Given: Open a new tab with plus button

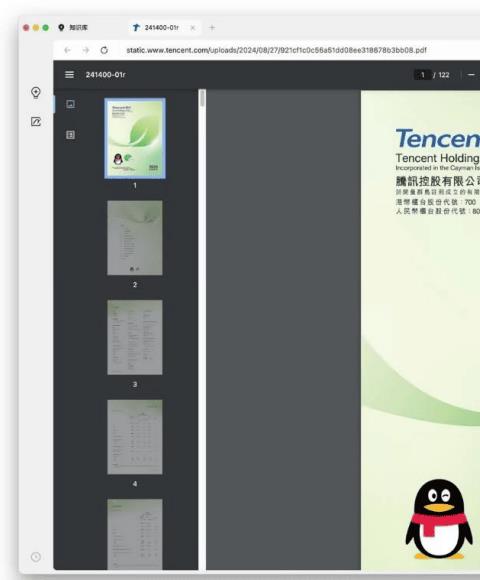Looking at the screenshot, I should (212, 28).
